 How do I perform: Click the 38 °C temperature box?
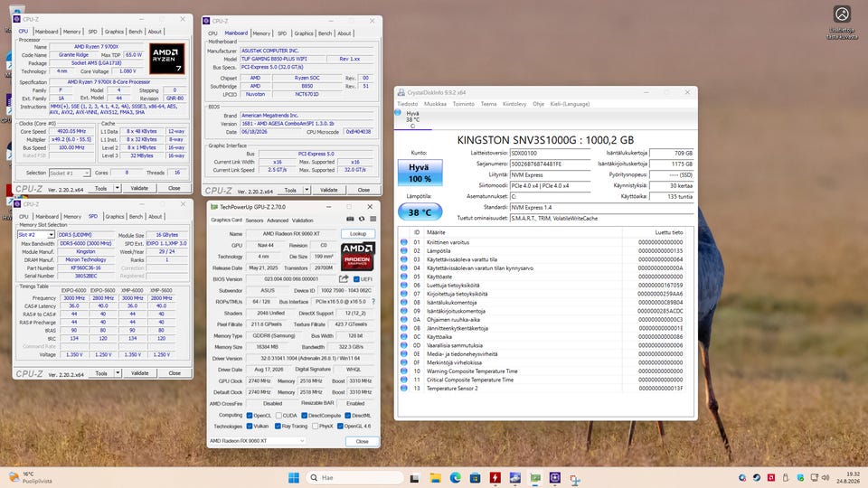click(420, 211)
